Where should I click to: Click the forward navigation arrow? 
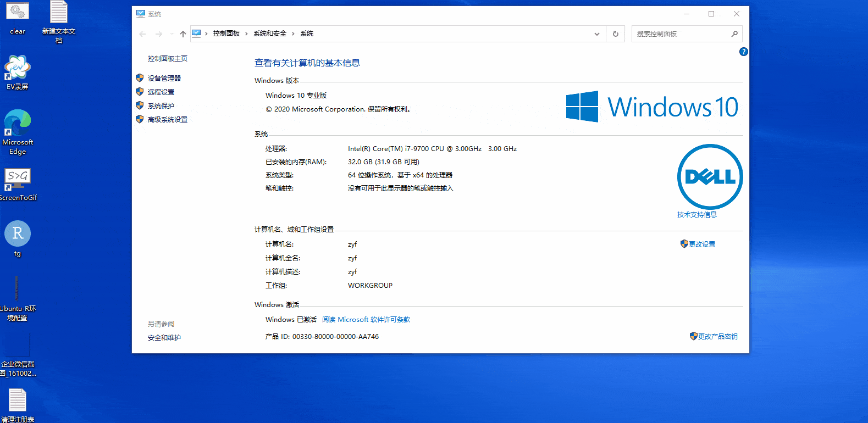[x=159, y=34]
